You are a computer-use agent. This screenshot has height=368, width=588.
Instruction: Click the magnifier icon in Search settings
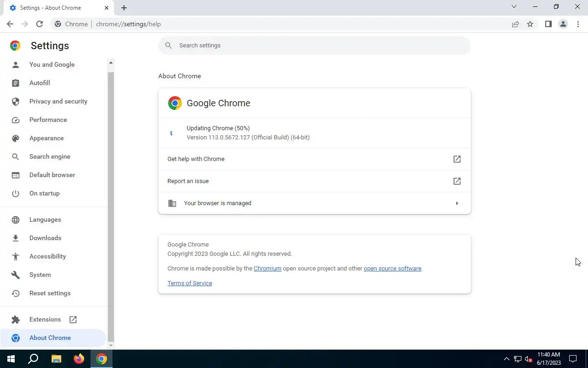(169, 46)
